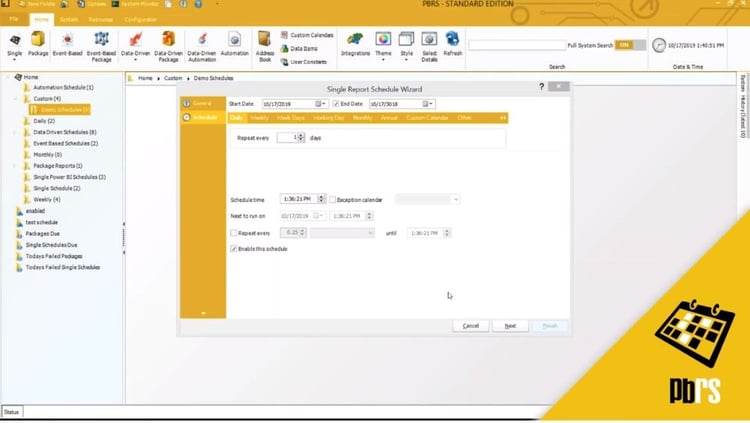
Task: Select the Event-Based schedule icon
Action: coord(67,44)
